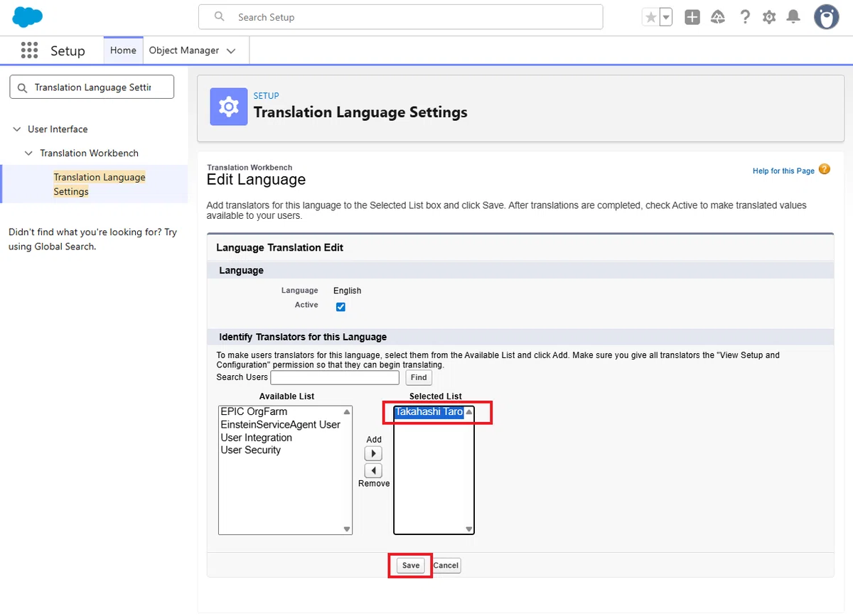Open the Object Manager tab dropdown chevron
Viewport: 853px width, 616px height.
pyautogui.click(x=231, y=50)
